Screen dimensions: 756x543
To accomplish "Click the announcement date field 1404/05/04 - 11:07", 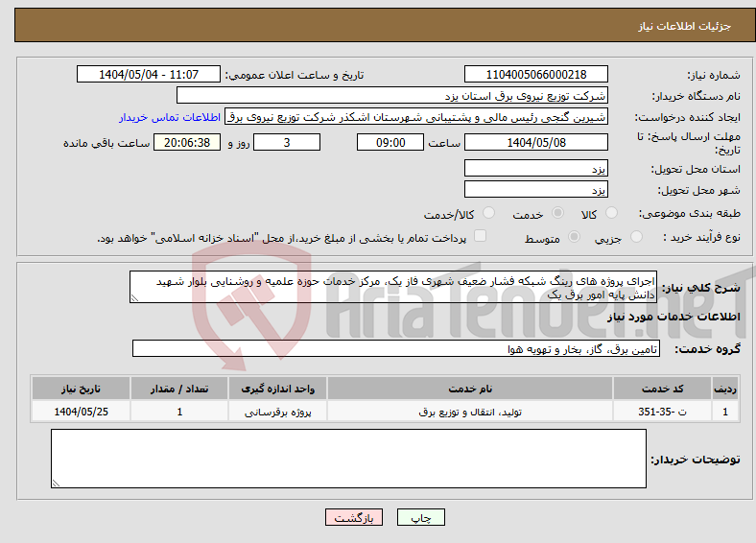I will [149, 74].
